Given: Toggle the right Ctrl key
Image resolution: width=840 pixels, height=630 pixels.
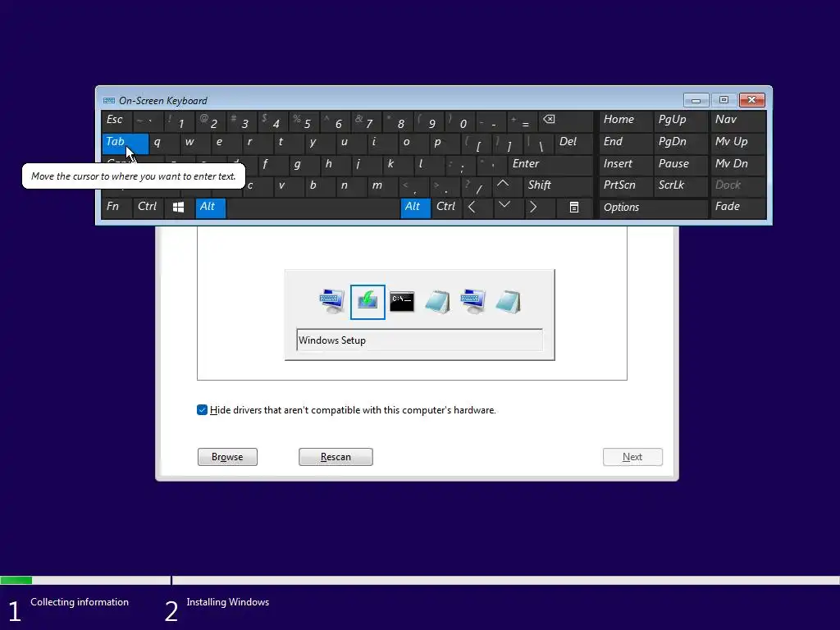Looking at the screenshot, I should pyautogui.click(x=447, y=208).
